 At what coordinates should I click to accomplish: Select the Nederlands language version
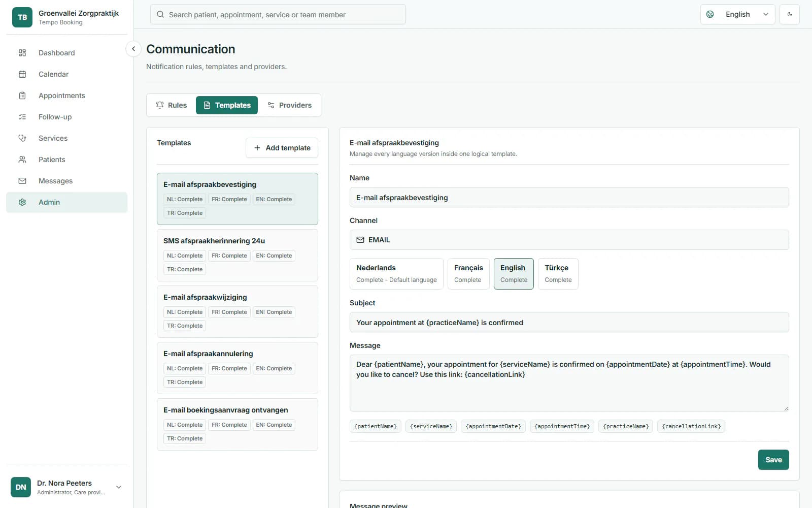pos(396,274)
